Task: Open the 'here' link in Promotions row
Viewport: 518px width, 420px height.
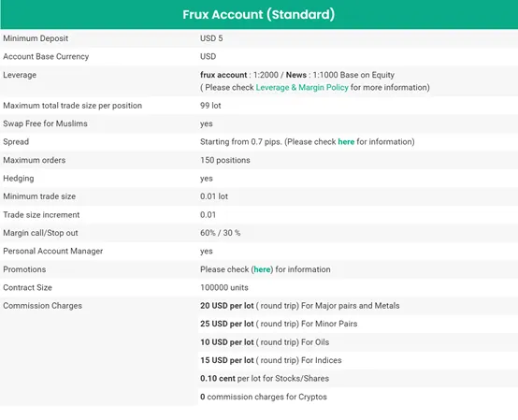Action: click(262, 269)
